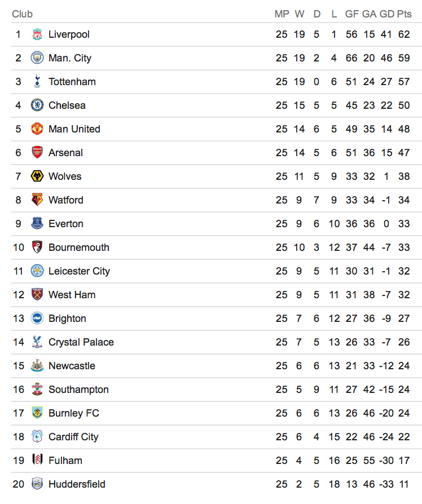Open the Leicester City team link

[x=79, y=271]
